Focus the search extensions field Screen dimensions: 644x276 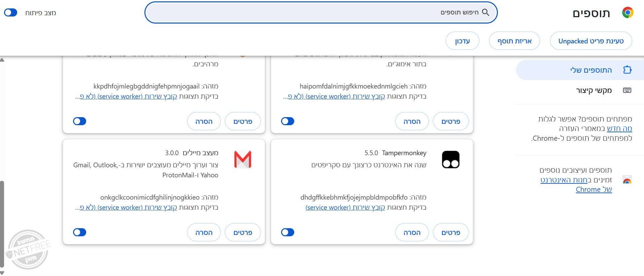[321, 12]
